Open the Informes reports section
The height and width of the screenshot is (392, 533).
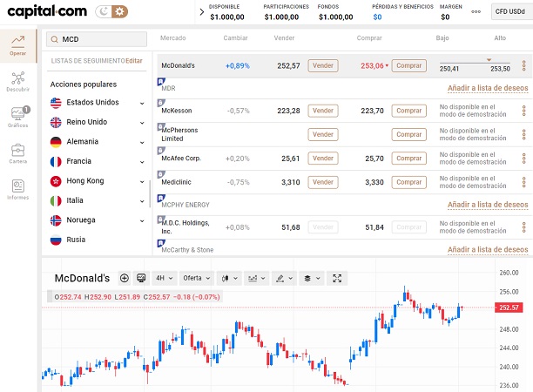point(17,189)
